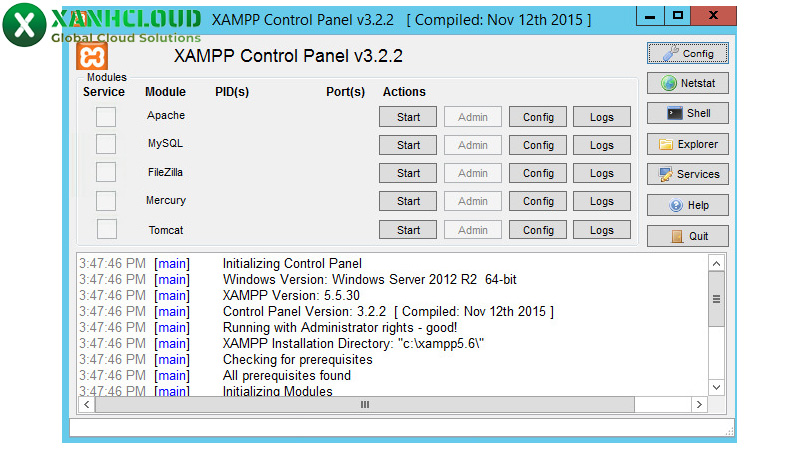Toggle the Apache service checkbox
Image resolution: width=800 pixels, height=450 pixels.
click(x=106, y=117)
